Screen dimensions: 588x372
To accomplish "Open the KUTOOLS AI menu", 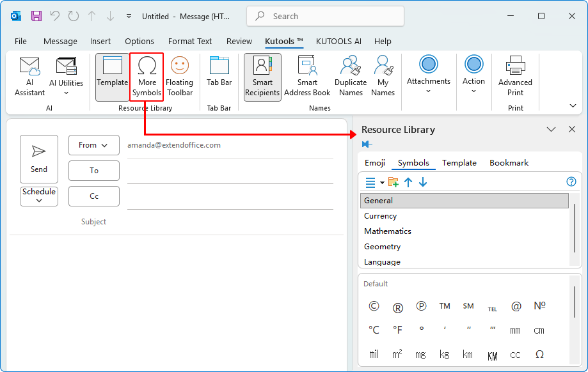I will [x=338, y=41].
